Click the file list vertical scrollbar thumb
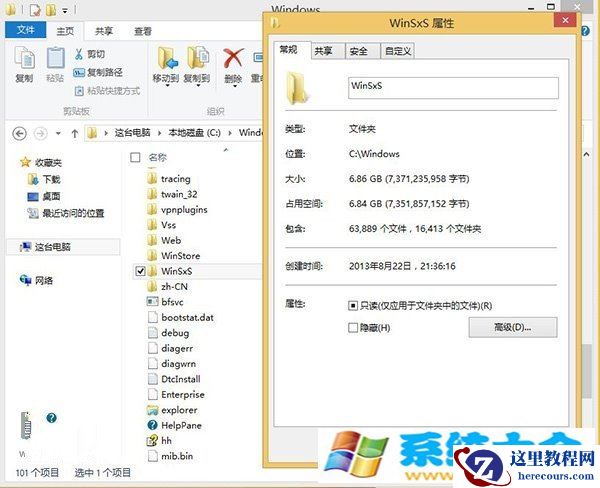600x488 pixels. pyautogui.click(x=587, y=371)
